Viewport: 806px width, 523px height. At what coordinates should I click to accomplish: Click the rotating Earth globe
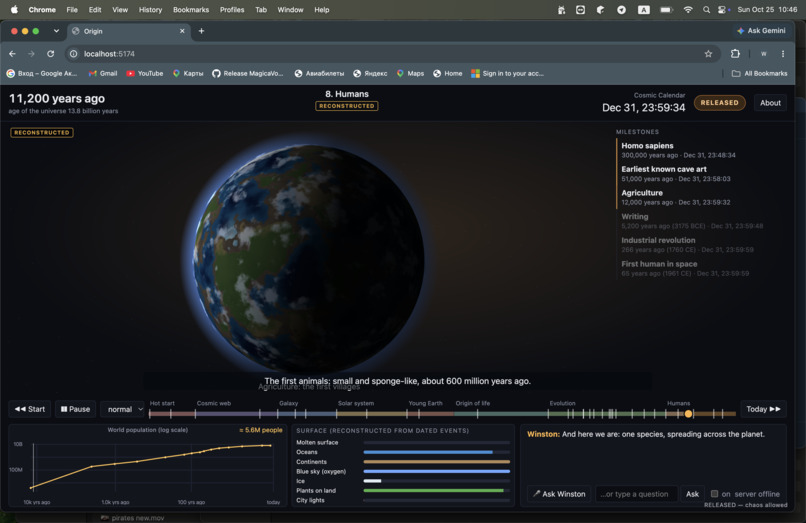click(x=307, y=259)
